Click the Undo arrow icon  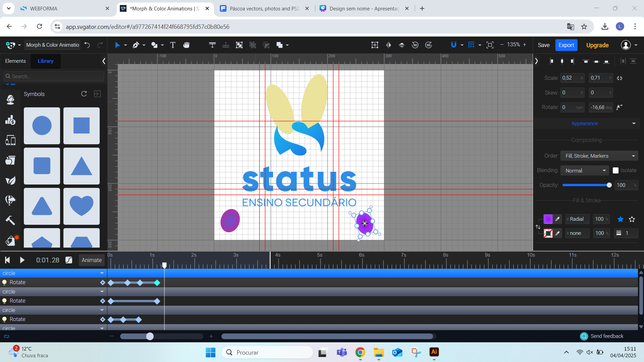tap(87, 45)
